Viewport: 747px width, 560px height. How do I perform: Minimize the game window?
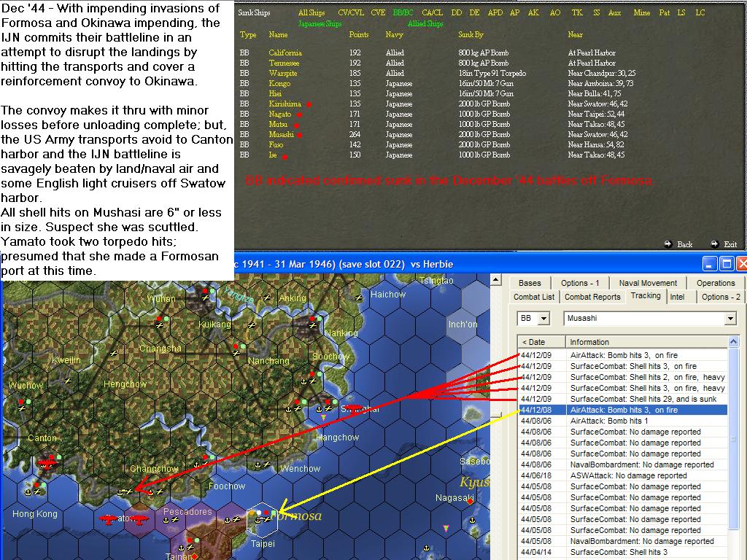tap(709, 263)
